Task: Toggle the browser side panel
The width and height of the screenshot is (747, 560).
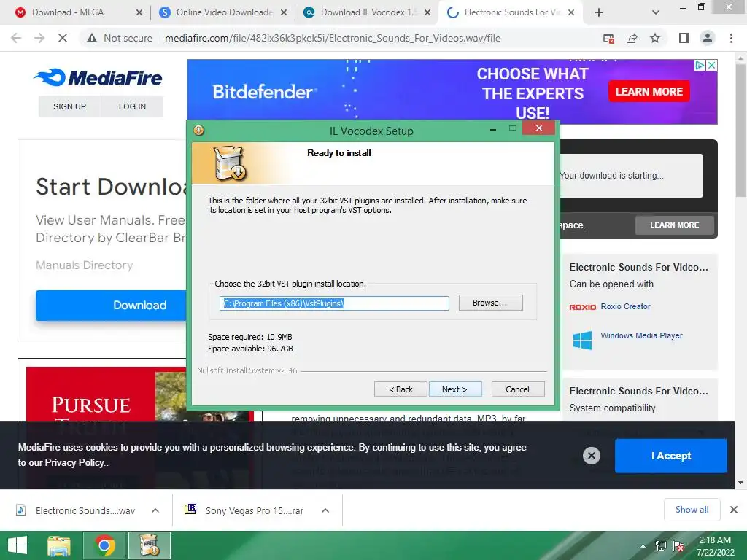Action: pos(684,38)
